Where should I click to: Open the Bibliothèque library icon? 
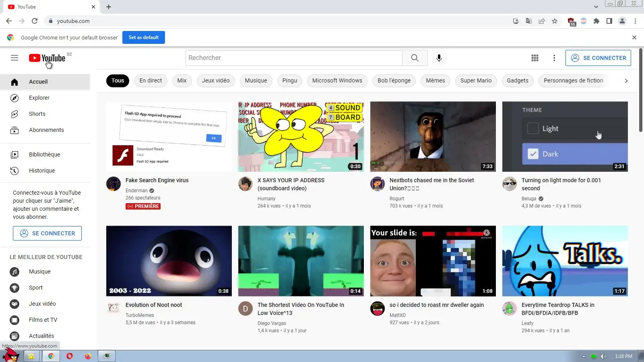14,154
